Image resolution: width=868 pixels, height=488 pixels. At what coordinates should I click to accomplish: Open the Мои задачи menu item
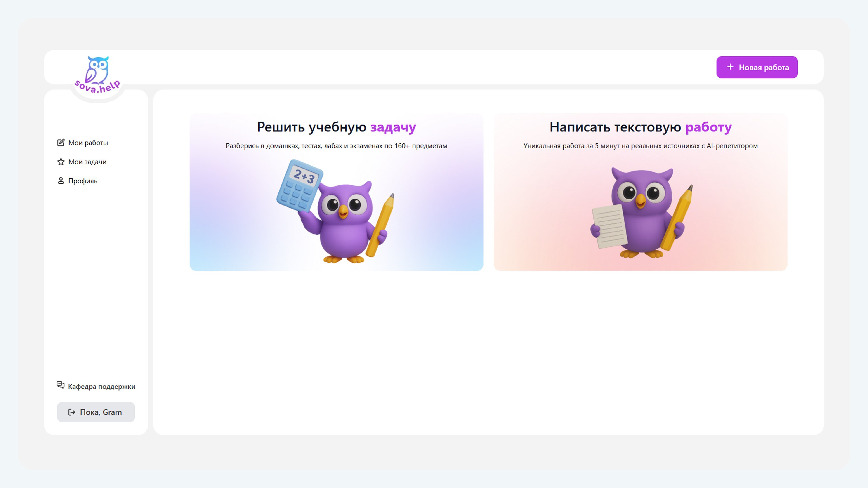(82, 162)
